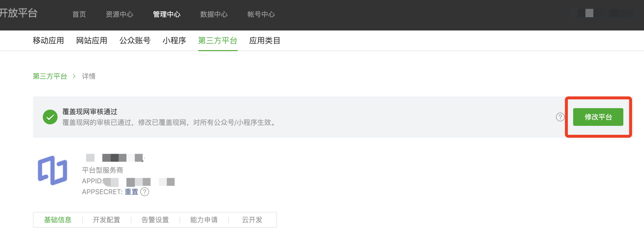Viewport: 644px width, 233px height.
Task: Open 资源中心 in top navigation
Action: point(120,14)
